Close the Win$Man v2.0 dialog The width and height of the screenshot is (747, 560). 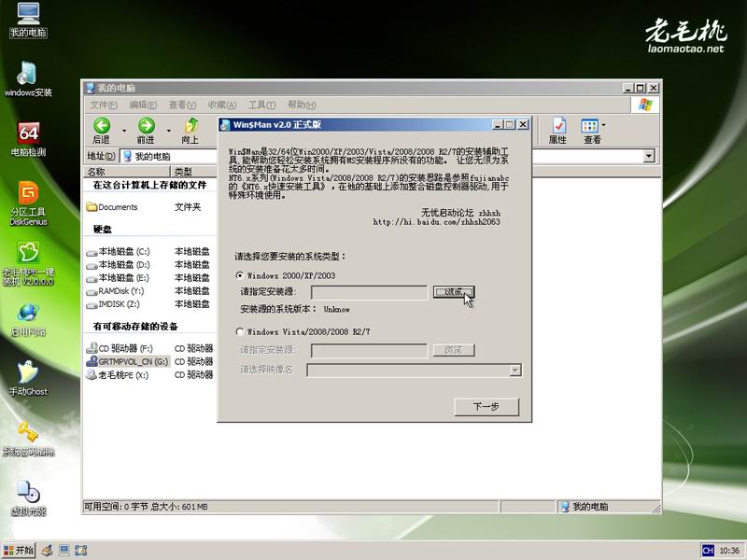click(x=523, y=125)
